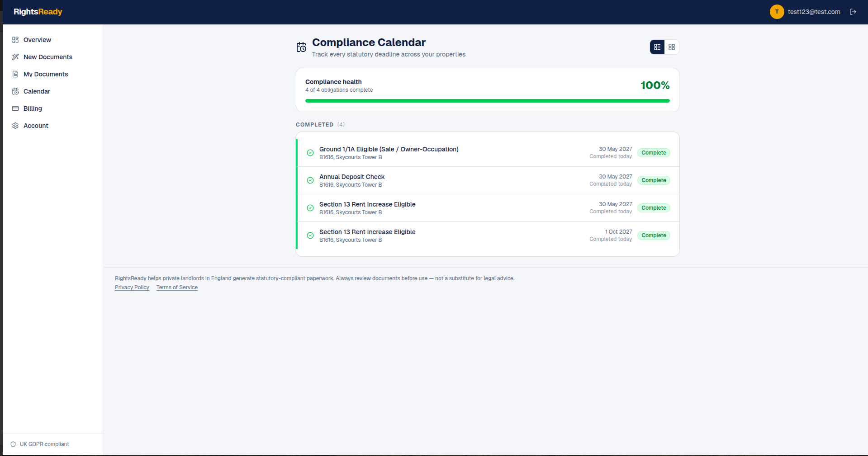Click the logout icon in header
This screenshot has width=868, height=456.
853,12
